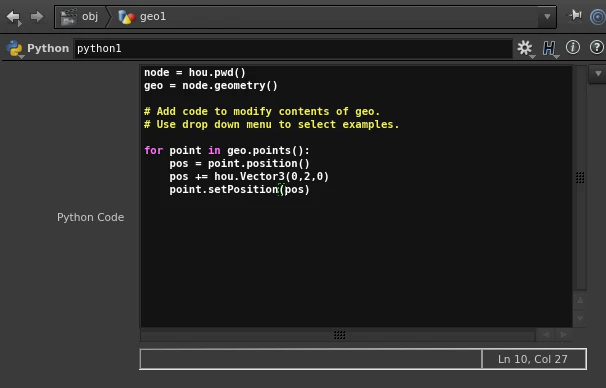Click the Python Code parameter label
The width and height of the screenshot is (606, 388).
point(90,217)
